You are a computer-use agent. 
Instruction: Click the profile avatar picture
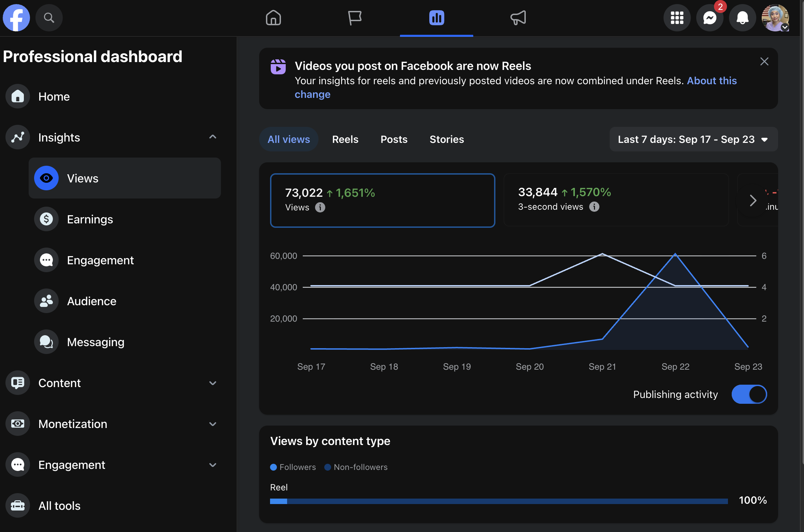(775, 18)
